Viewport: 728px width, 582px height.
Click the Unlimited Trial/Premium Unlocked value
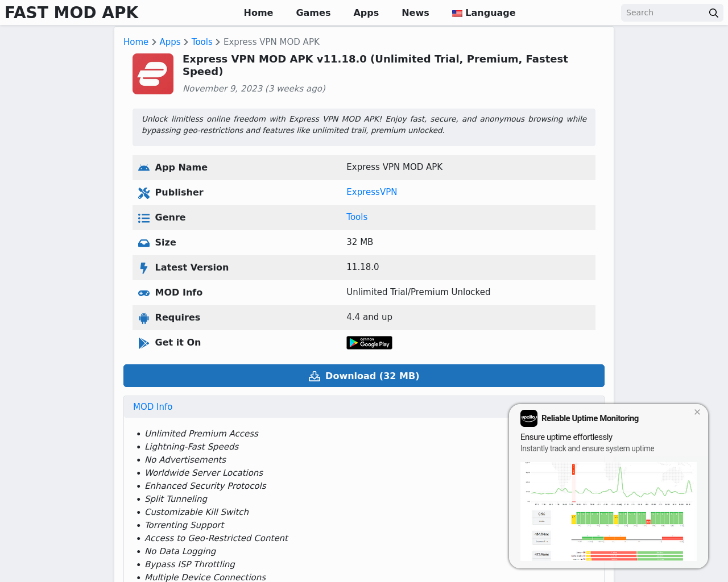tap(419, 292)
